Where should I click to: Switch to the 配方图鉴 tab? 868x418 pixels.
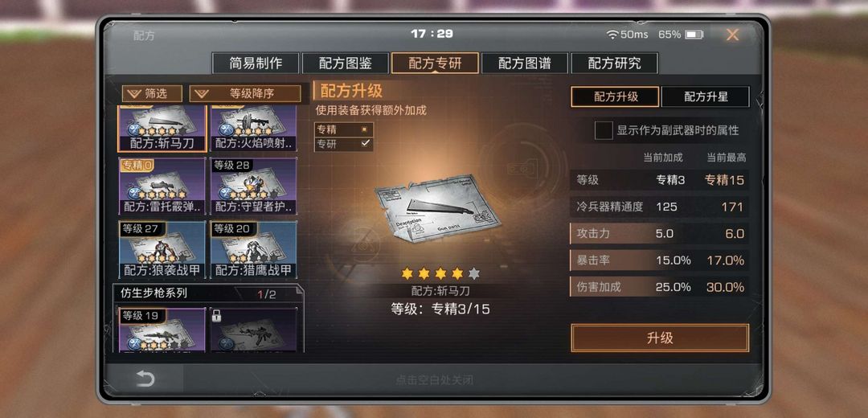coord(346,64)
